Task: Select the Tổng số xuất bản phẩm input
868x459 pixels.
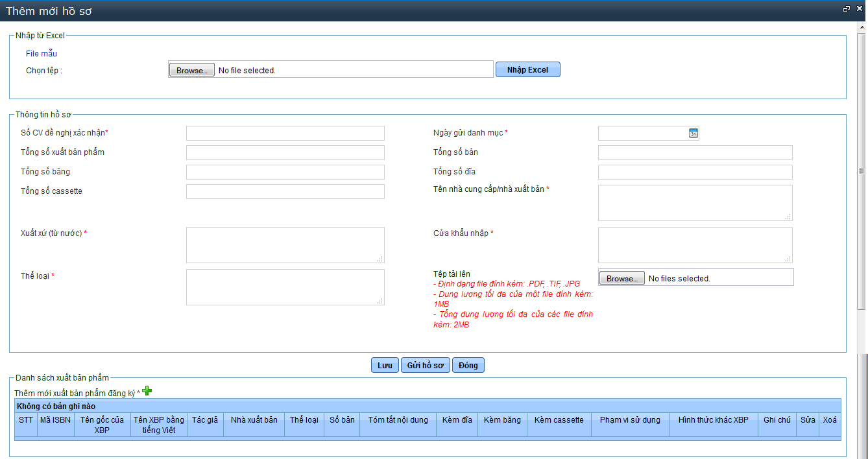Action: click(x=285, y=153)
